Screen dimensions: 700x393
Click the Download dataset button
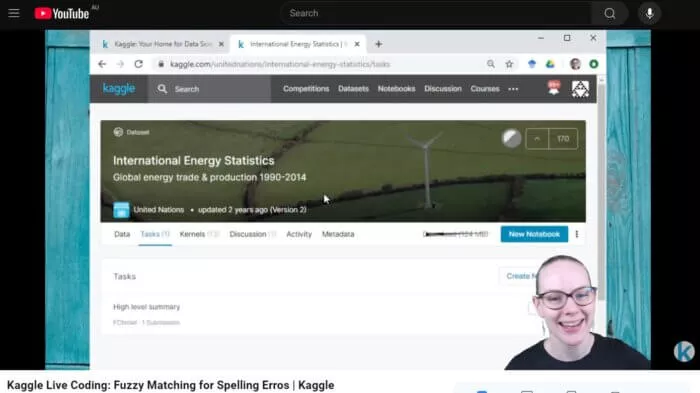455,234
